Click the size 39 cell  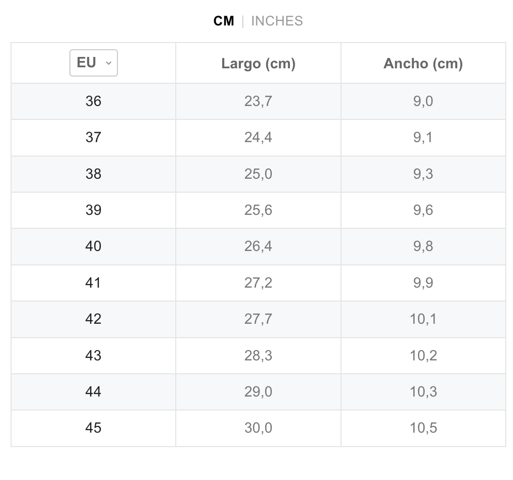pos(93,210)
